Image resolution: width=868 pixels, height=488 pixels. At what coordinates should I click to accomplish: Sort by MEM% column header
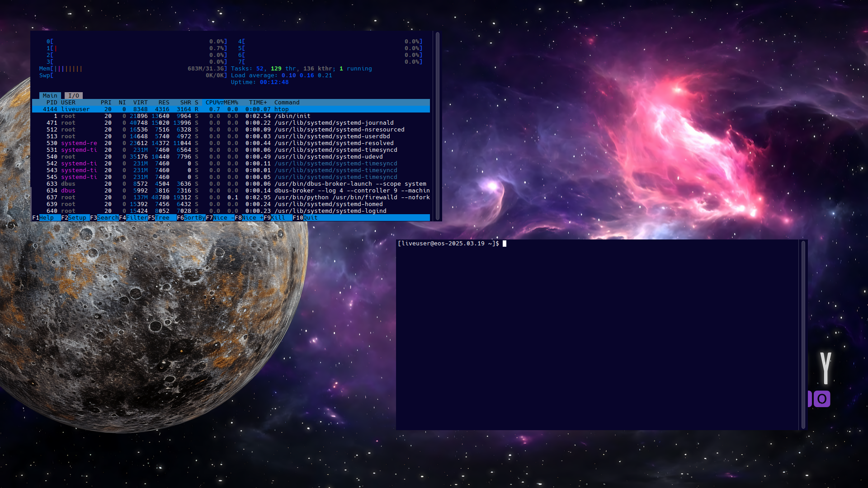[231, 103]
